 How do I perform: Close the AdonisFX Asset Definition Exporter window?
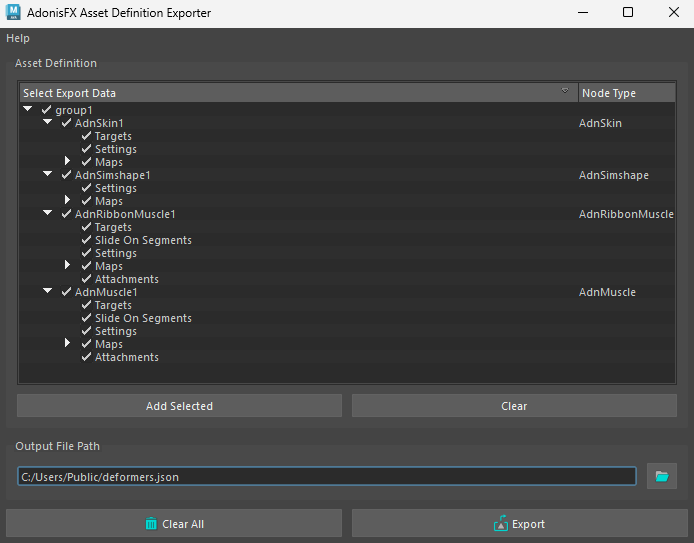pyautogui.click(x=674, y=12)
